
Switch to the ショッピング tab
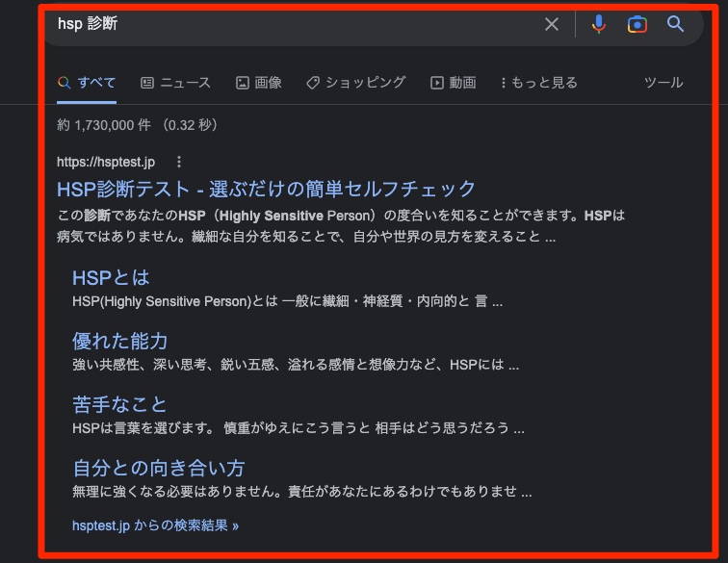356,83
